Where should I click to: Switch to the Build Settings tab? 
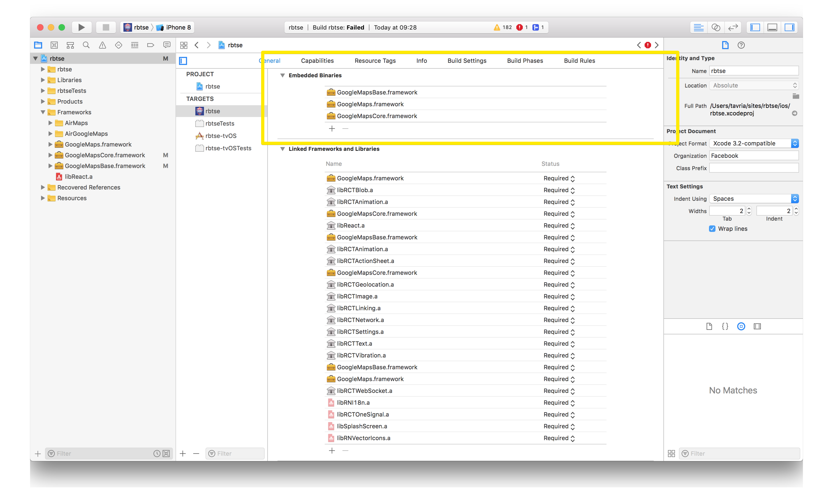point(467,61)
